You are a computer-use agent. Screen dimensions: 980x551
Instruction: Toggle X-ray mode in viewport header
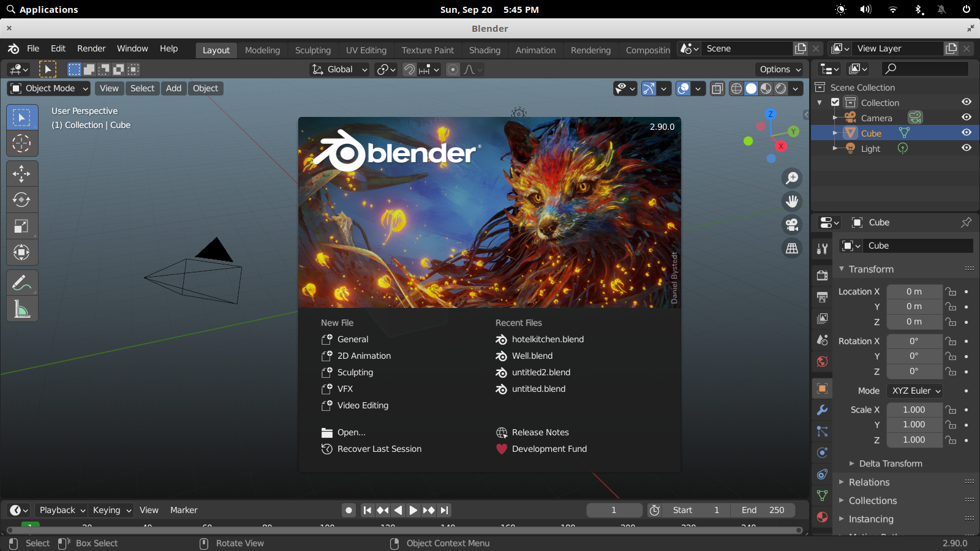pyautogui.click(x=717, y=89)
